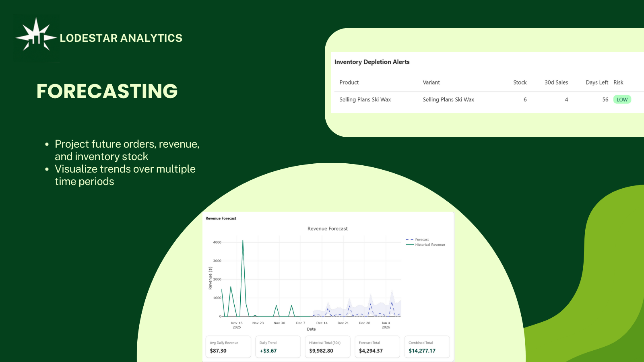Screen dimensions: 644x362
Task: Expand the Inventory Depletion Alerts panel
Action: 372,62
